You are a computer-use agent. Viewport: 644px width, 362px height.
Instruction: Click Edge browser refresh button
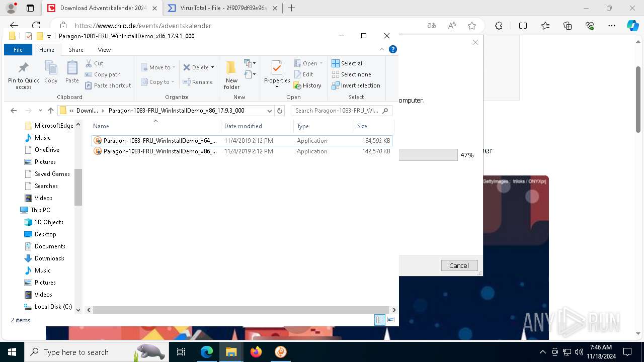pyautogui.click(x=36, y=26)
